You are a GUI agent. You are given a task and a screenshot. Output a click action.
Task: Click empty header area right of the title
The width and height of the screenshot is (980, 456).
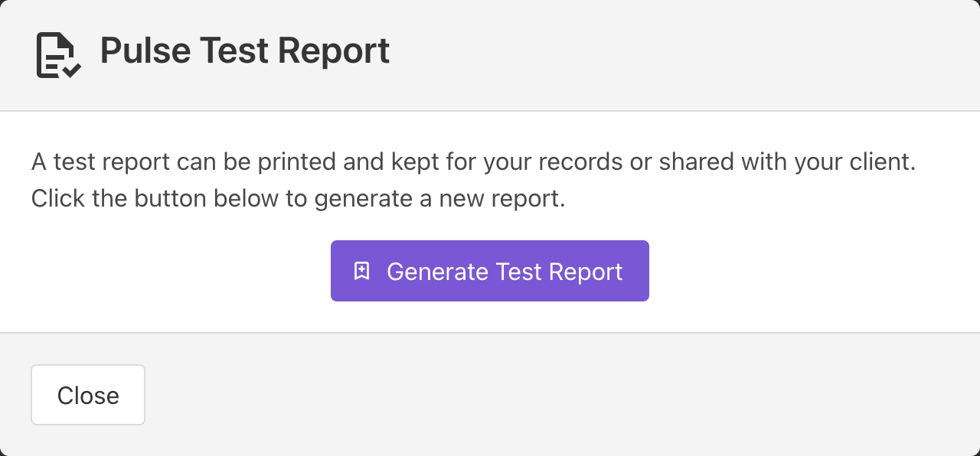click(674, 54)
